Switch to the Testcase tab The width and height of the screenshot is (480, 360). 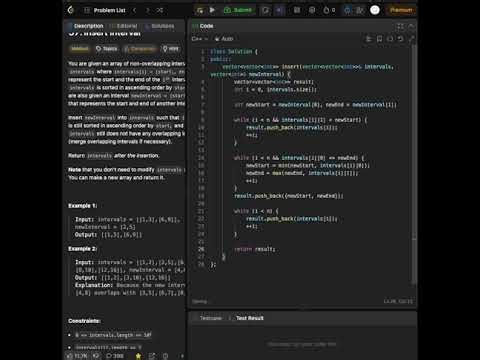pos(208,318)
